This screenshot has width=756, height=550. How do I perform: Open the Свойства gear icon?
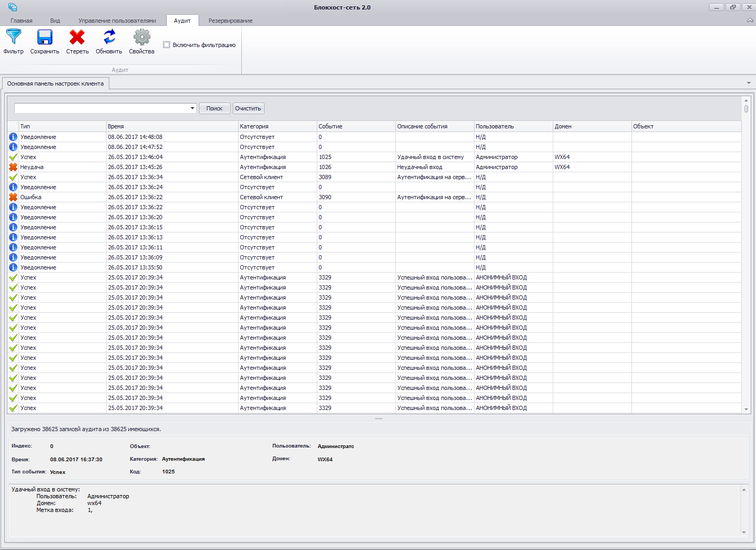tap(141, 38)
